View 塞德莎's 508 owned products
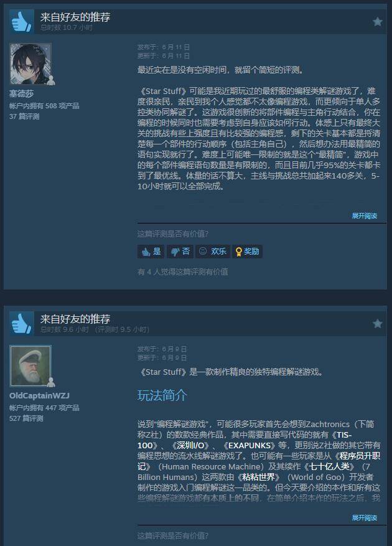The width and height of the screenshot is (392, 546). (44, 105)
